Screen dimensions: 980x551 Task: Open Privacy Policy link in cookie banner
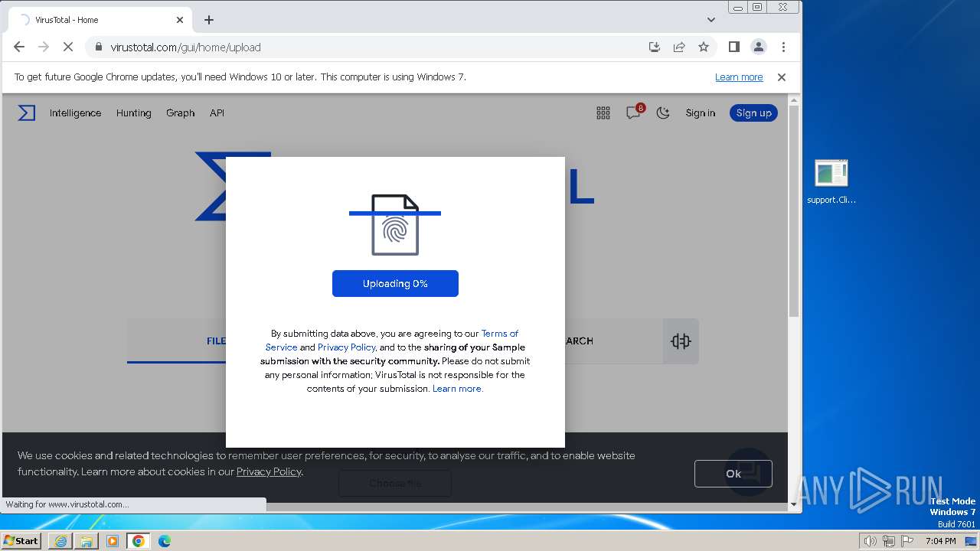(269, 471)
